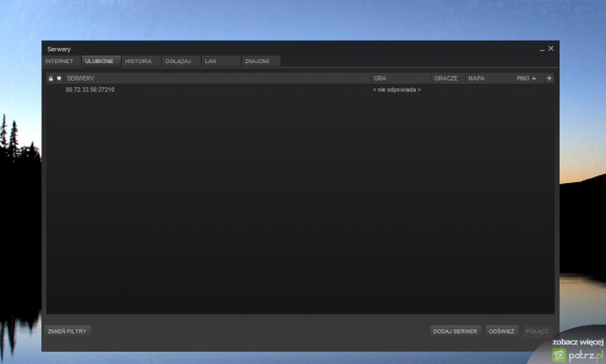
Task: Sort by SERWERY name column
Action: click(x=81, y=78)
